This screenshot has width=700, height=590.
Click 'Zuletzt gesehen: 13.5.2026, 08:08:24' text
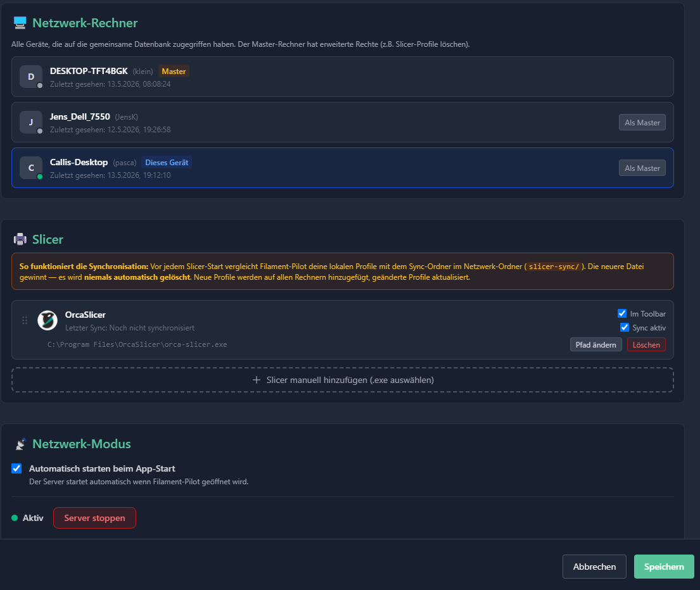click(x=110, y=84)
